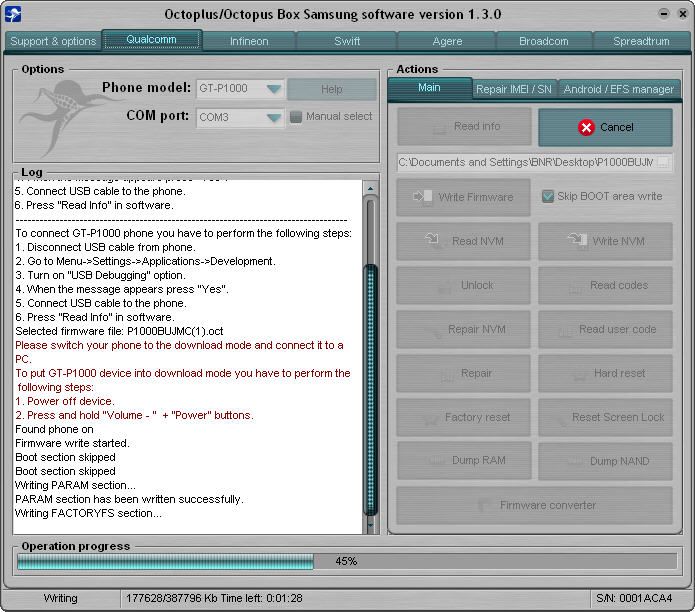Click the red X Cancel icon
The height and width of the screenshot is (612, 695).
coord(586,128)
